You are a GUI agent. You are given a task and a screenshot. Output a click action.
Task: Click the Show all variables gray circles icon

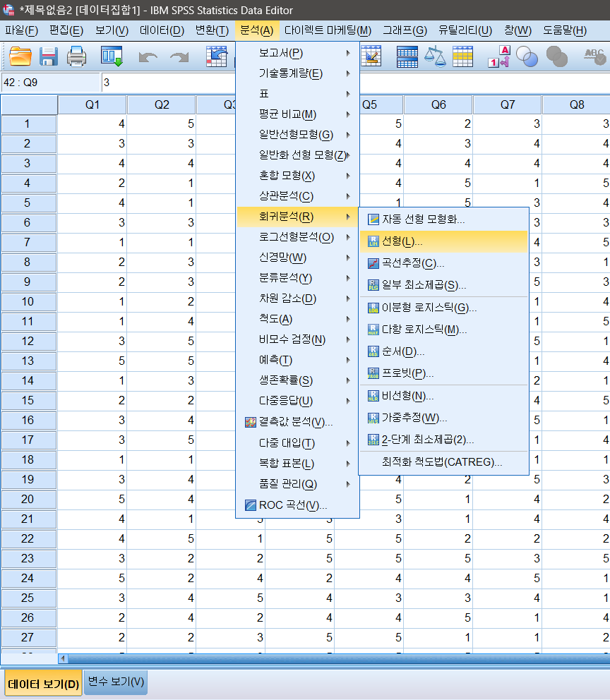[557, 56]
